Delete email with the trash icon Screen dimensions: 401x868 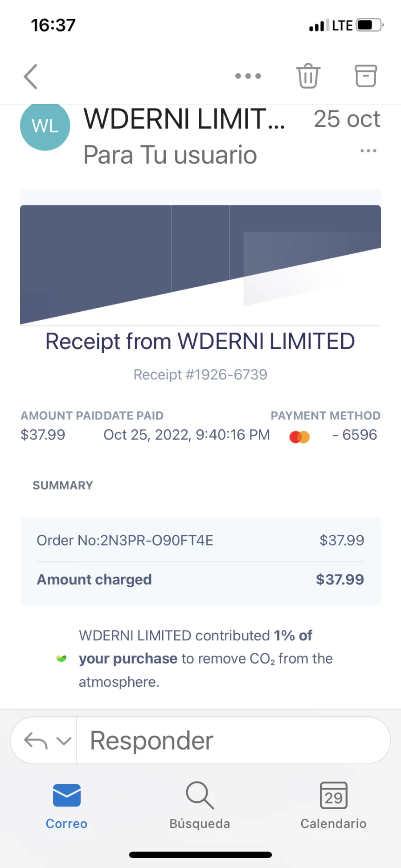coord(308,76)
